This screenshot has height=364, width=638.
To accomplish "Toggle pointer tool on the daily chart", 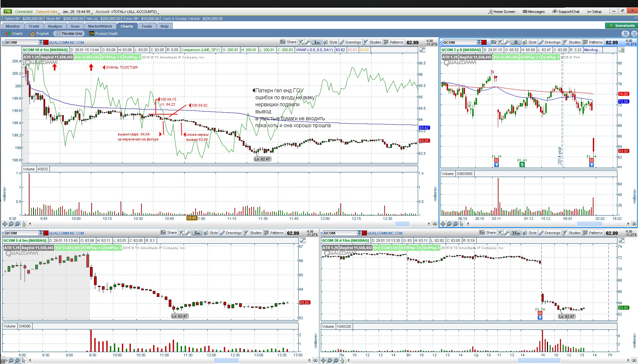I will 462,224.
